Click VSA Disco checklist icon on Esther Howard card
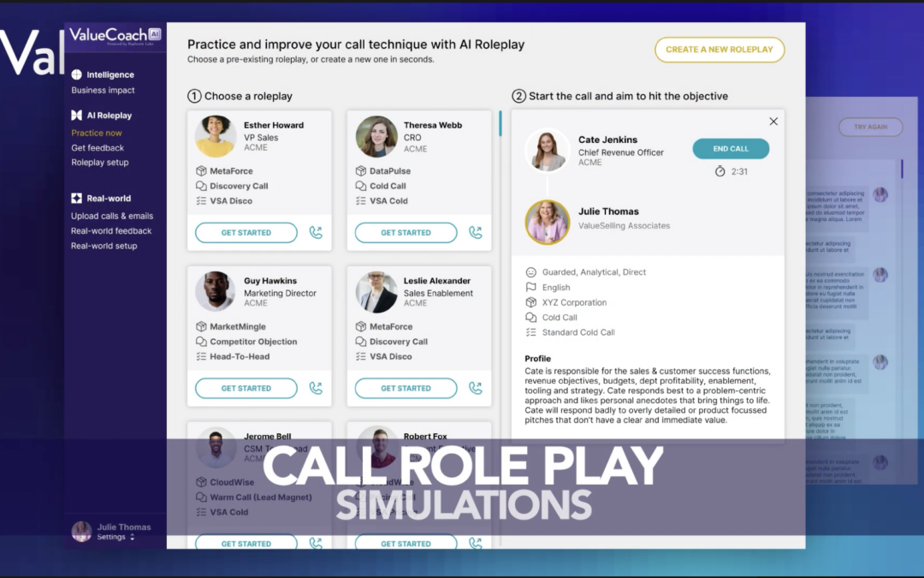Image resolution: width=924 pixels, height=578 pixels. (201, 200)
